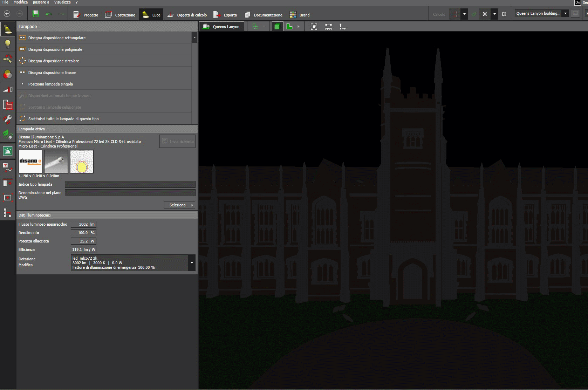588x390 pixels.
Task: Switch to green floor plan view
Action: pos(289,26)
